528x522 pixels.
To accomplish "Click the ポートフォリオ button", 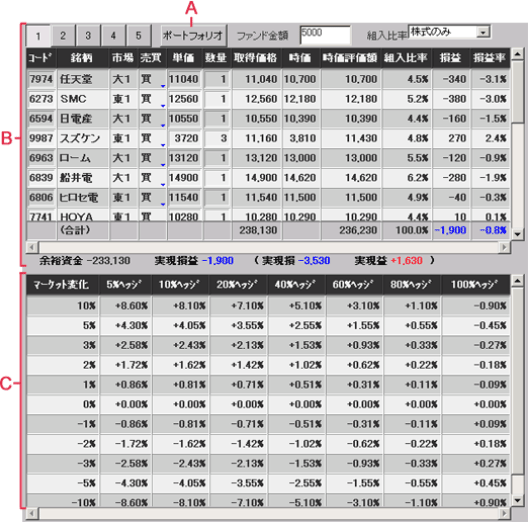I will pos(194,35).
